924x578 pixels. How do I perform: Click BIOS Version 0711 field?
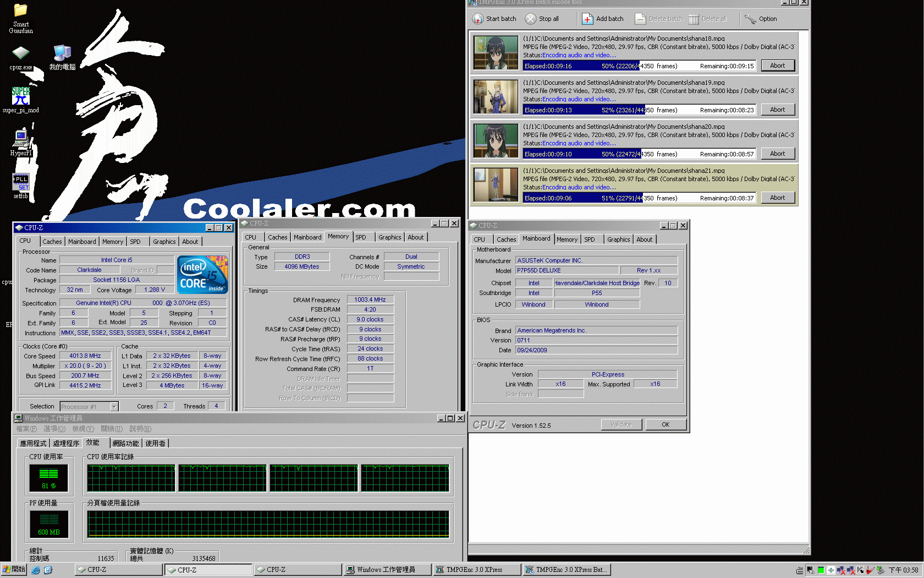(x=596, y=340)
